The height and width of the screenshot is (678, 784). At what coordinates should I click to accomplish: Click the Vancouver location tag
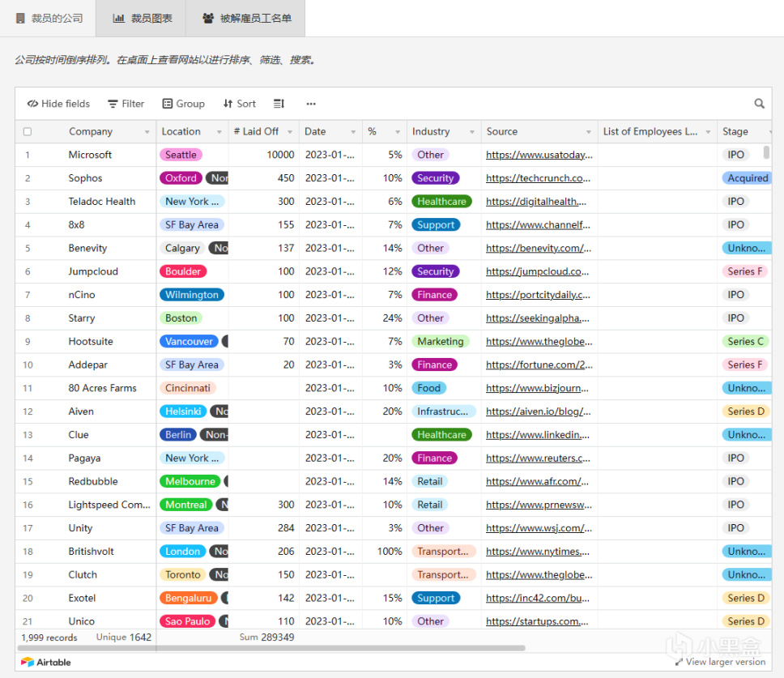tap(189, 342)
